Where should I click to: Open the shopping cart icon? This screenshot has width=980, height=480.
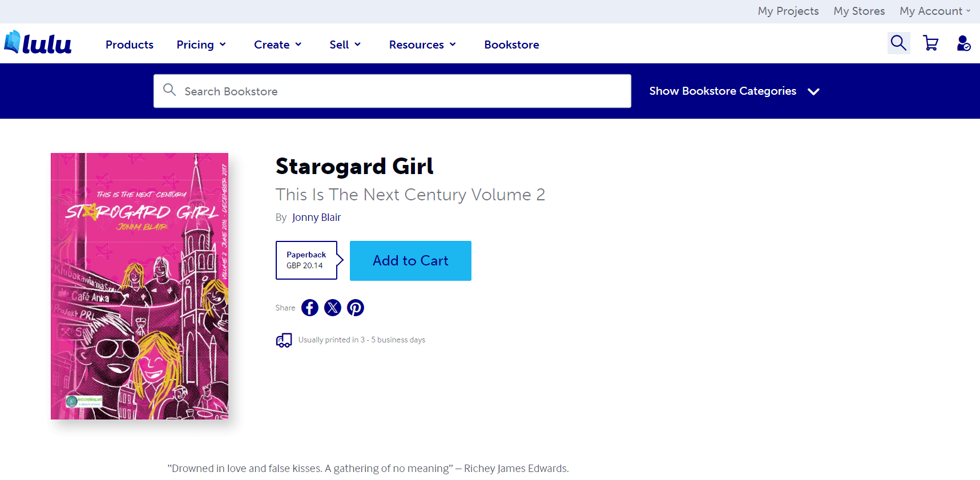[x=931, y=43]
